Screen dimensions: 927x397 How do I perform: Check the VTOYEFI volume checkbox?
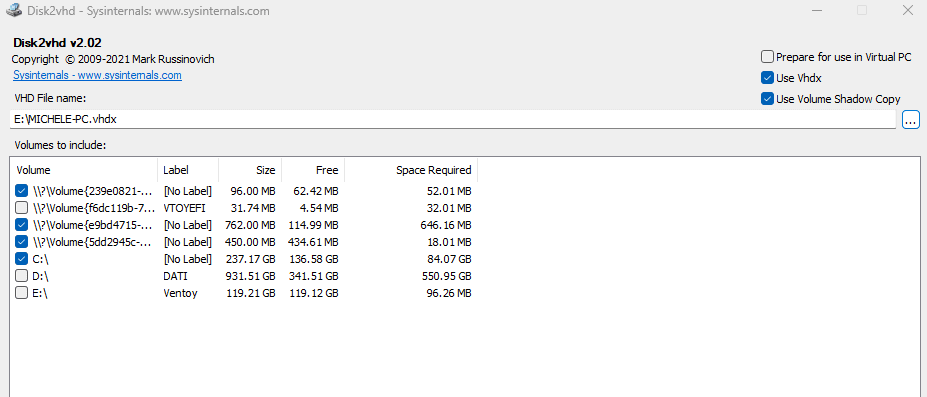pyautogui.click(x=21, y=207)
